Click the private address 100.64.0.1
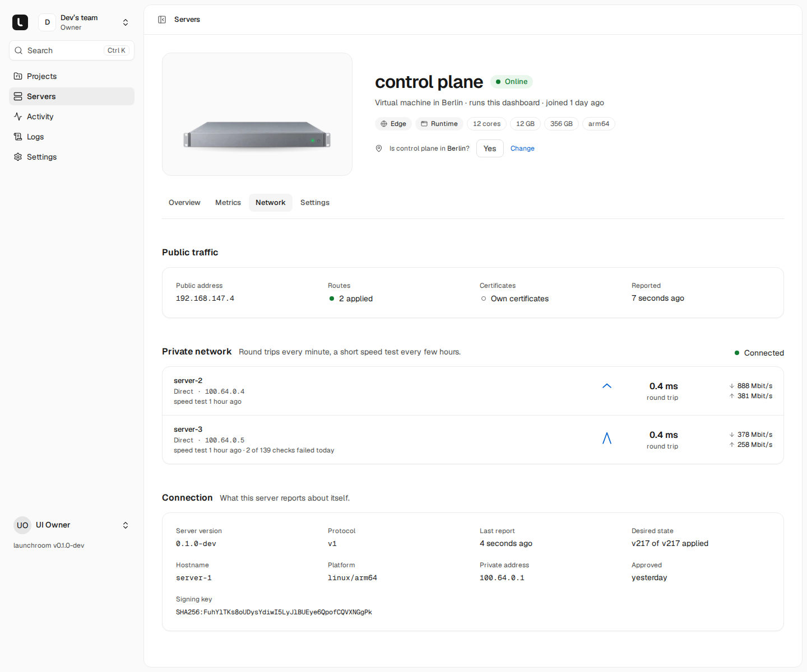807x672 pixels. (502, 578)
